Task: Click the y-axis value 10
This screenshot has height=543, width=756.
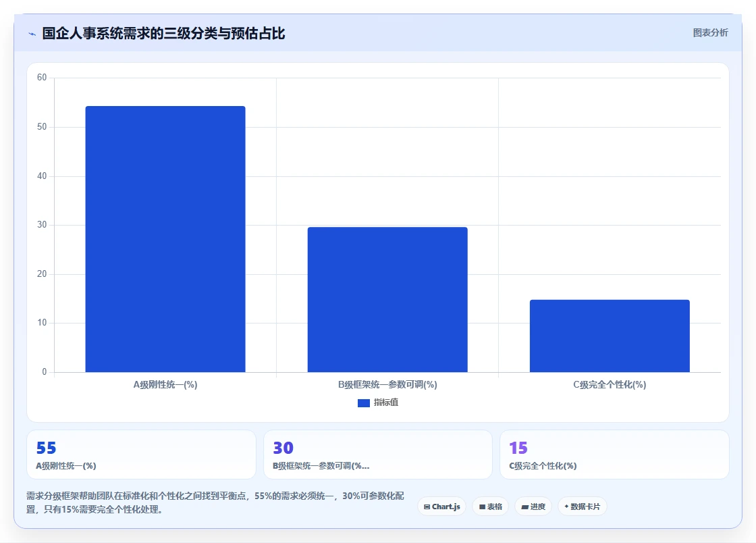Action: click(42, 323)
